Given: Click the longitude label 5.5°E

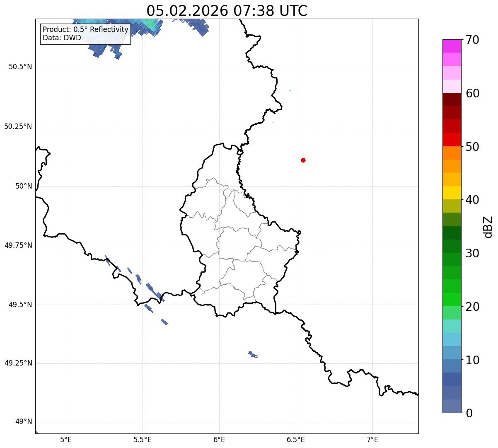Looking at the screenshot, I should click(143, 439).
